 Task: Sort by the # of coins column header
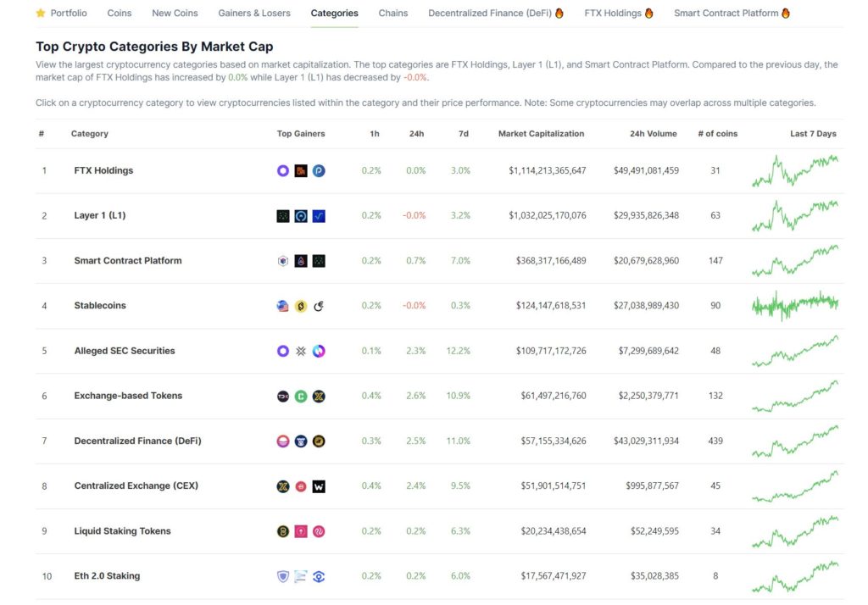[x=718, y=134]
